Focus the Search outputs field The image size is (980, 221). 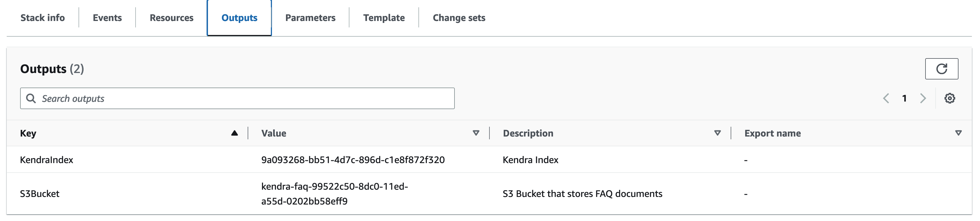(243, 98)
